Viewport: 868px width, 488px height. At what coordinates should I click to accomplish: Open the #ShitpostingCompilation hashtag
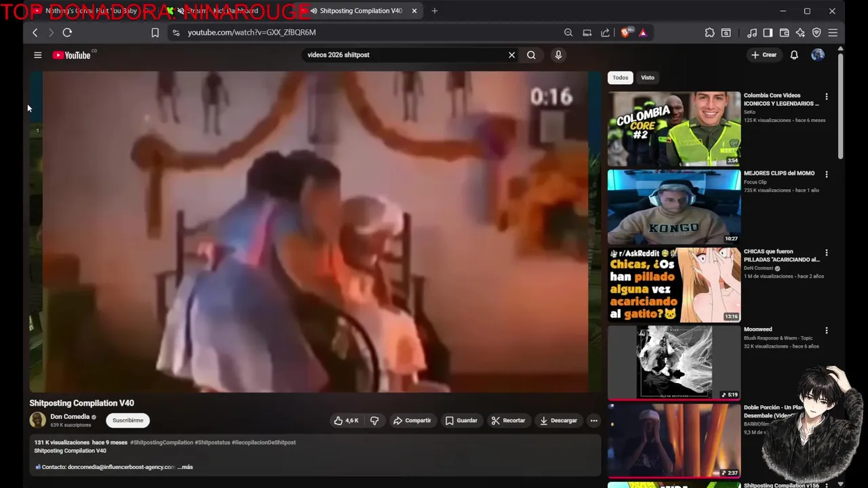161,443
